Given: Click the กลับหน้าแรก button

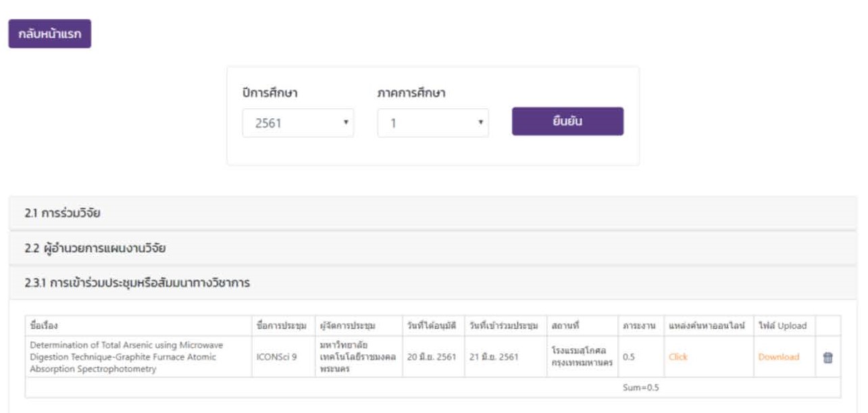Looking at the screenshot, I should tap(49, 34).
